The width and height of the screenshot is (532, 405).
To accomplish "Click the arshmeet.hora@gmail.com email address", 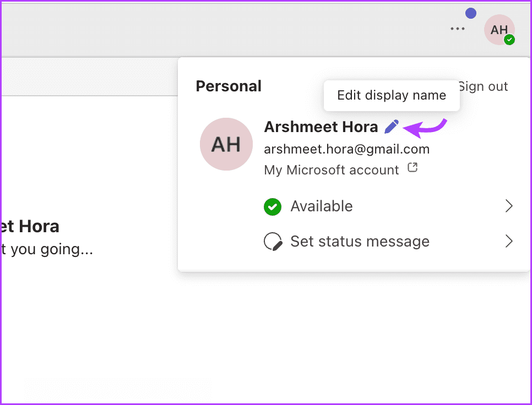I will point(346,149).
